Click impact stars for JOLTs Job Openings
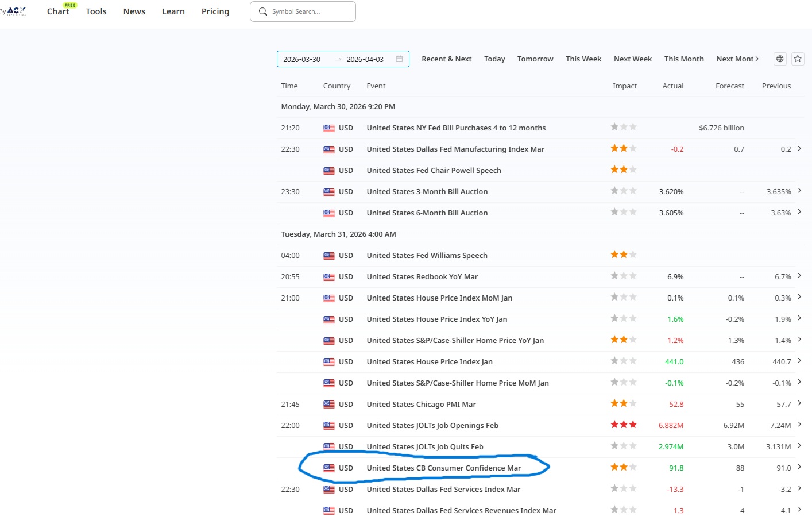Viewport: 812px width, 520px height. point(623,425)
